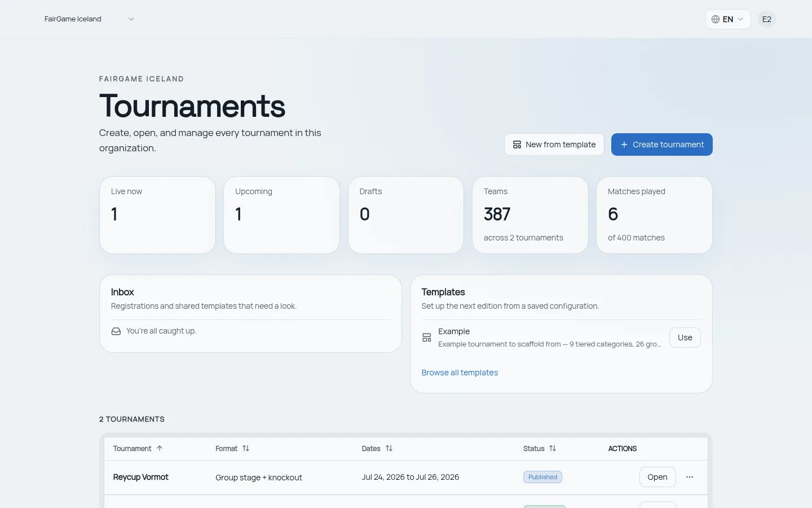Sort table by Dates column
The image size is (812, 508).
[x=377, y=449]
